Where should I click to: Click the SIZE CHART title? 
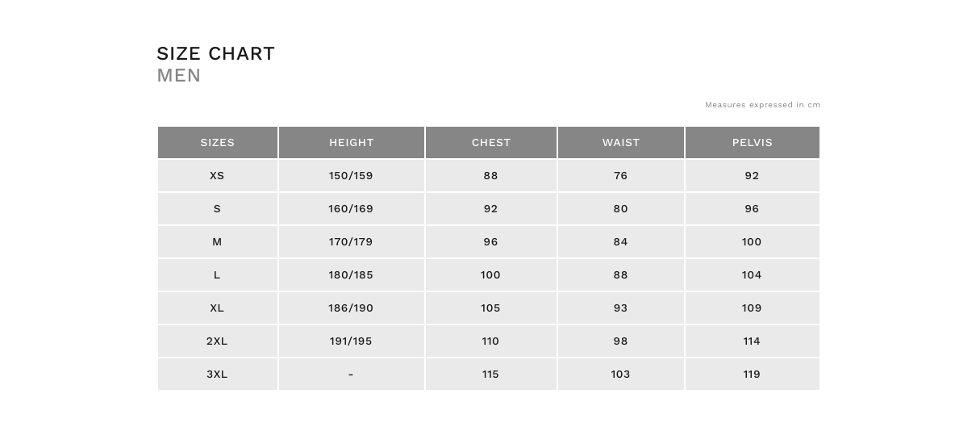pyautogui.click(x=216, y=53)
